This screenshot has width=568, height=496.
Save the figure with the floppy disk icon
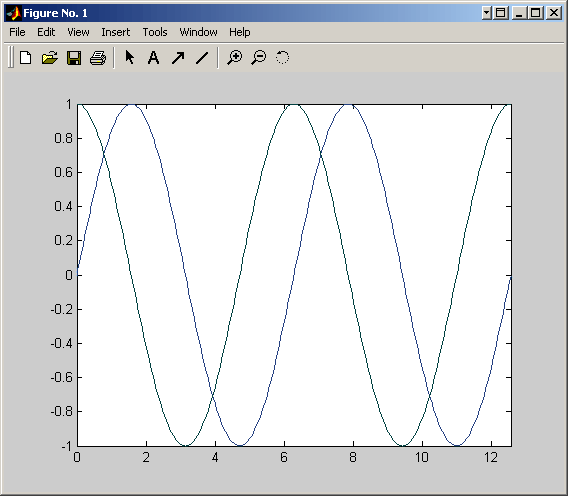coord(74,58)
